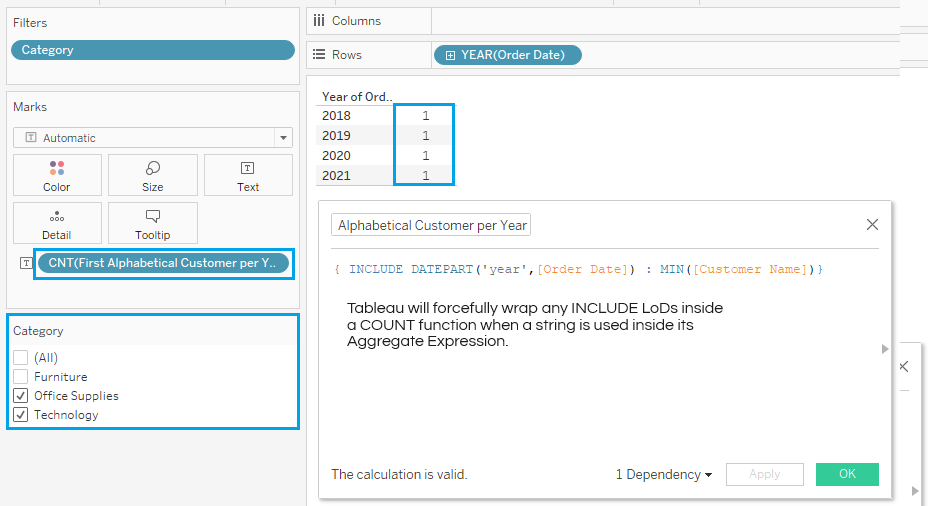The image size is (928, 506).
Task: Open the Tooltip marks card
Action: [x=153, y=223]
